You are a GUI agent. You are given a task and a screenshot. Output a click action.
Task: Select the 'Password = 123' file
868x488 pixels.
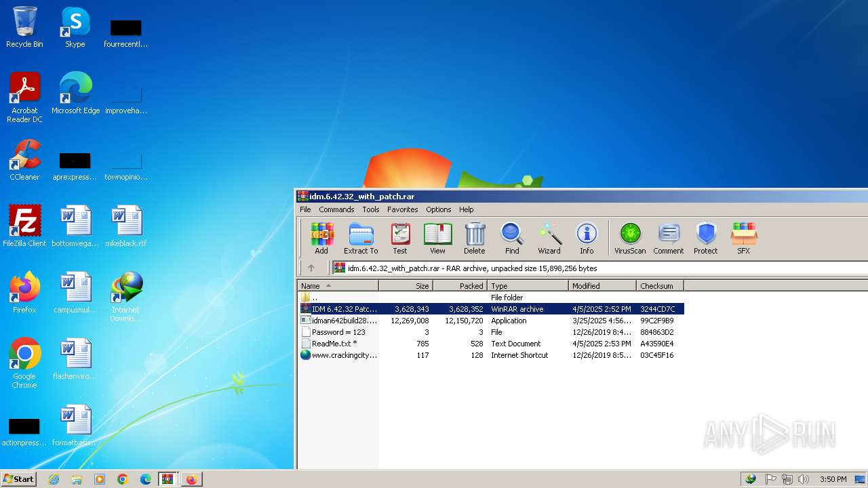tap(490, 332)
